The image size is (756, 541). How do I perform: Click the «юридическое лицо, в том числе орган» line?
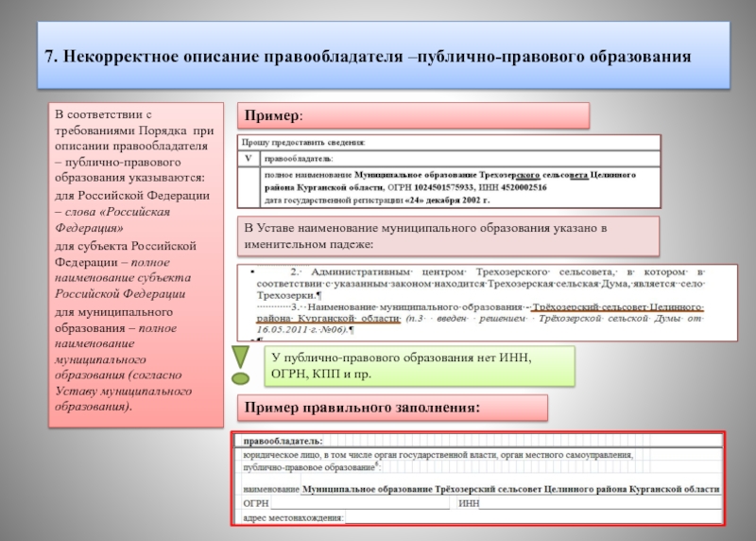click(x=435, y=455)
